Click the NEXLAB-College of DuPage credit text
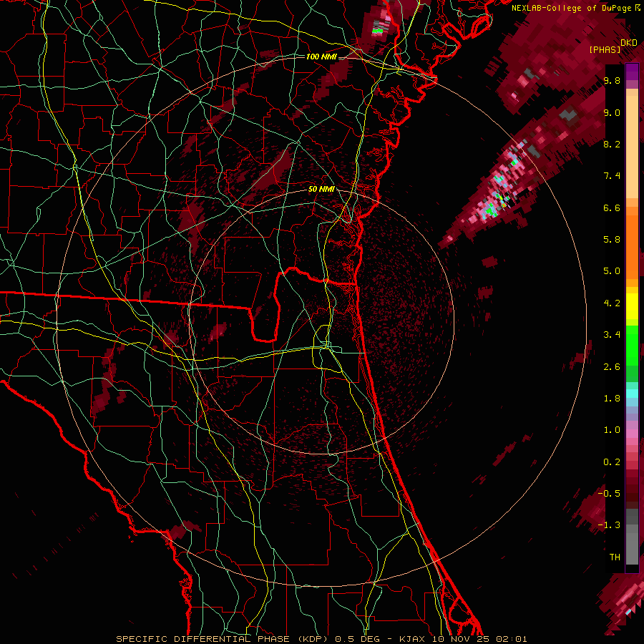This screenshot has height=644, width=644. coord(572,8)
